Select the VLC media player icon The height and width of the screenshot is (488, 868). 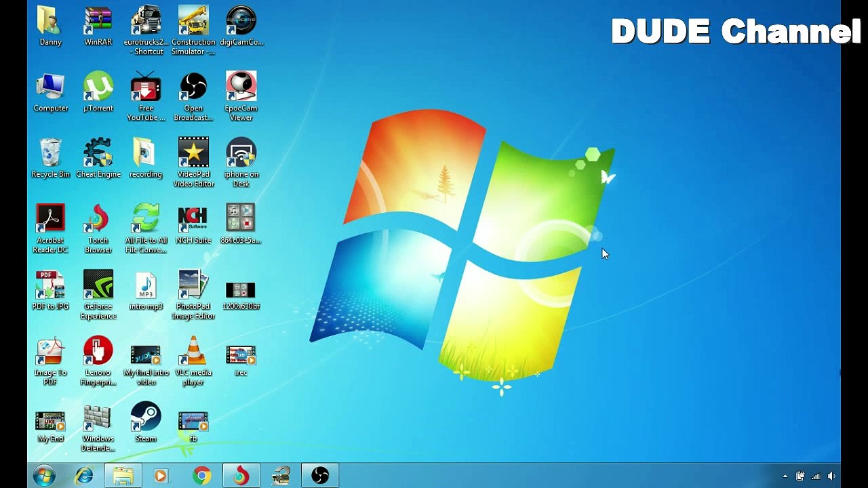click(193, 361)
